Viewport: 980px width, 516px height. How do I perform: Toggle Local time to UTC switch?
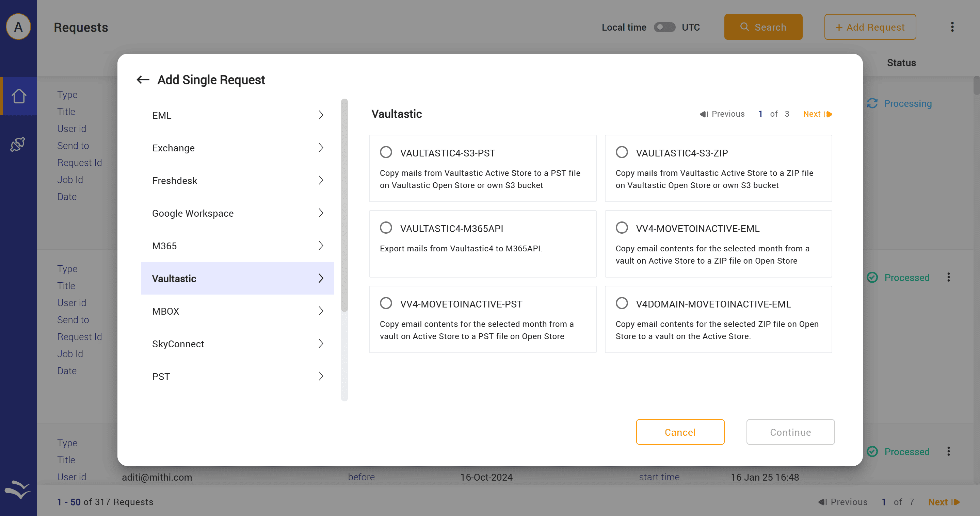tap(664, 27)
